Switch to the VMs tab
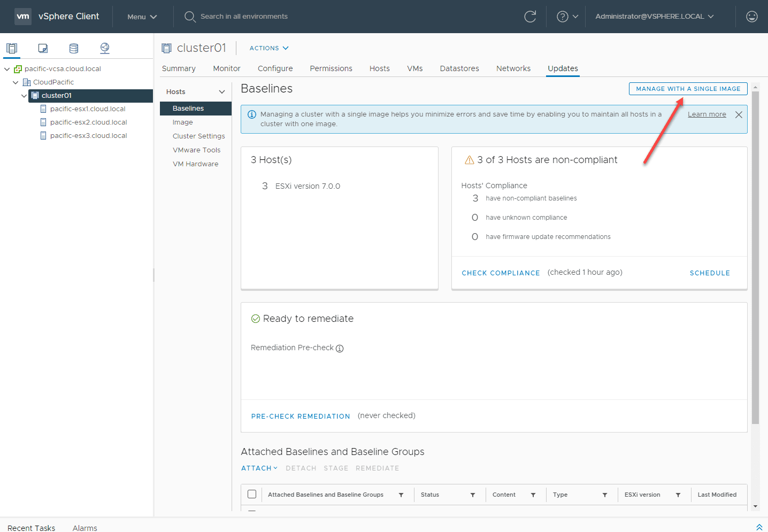 click(x=415, y=68)
